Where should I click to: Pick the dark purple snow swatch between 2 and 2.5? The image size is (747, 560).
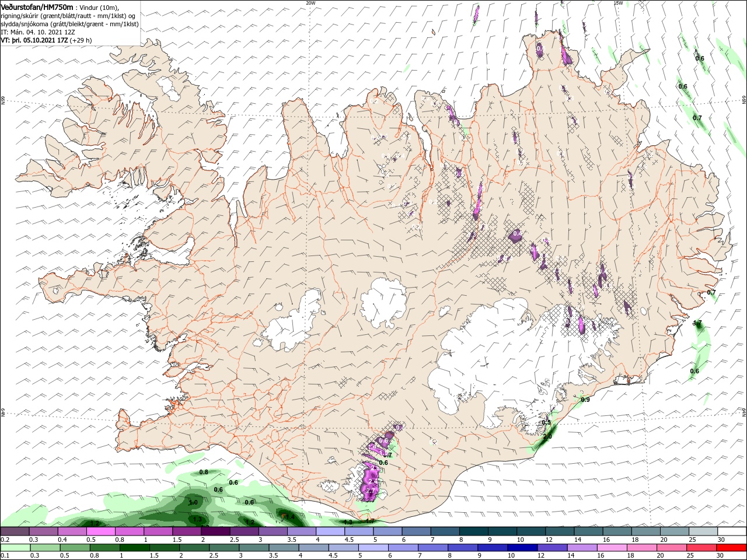(x=215, y=531)
